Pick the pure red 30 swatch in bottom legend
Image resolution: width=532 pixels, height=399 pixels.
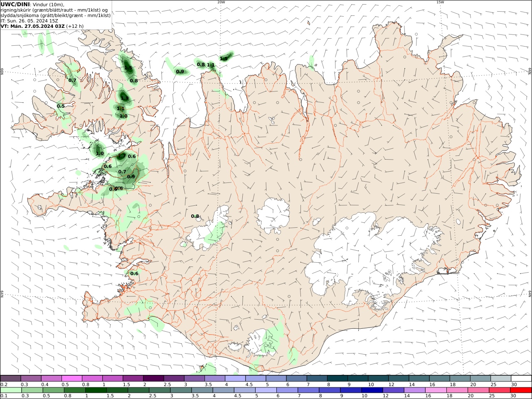coord(521,390)
